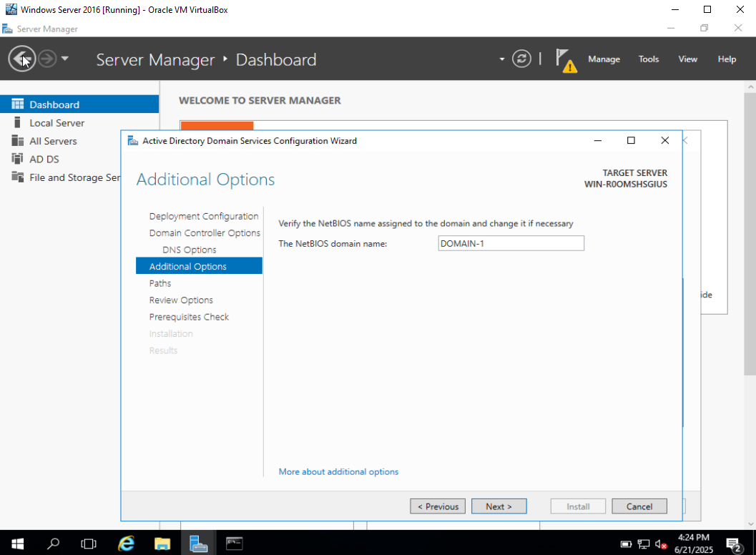Image resolution: width=756 pixels, height=555 pixels.
Task: Click the network icon in system tray
Action: pos(643,544)
